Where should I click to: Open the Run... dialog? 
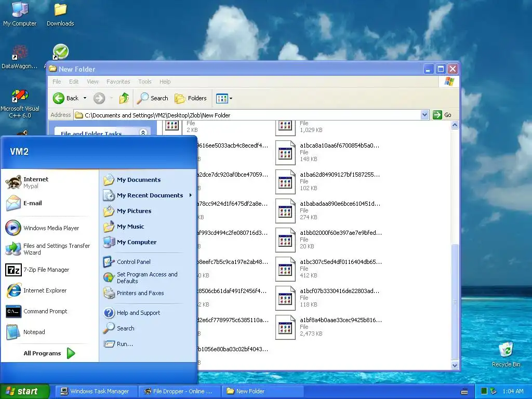pyautogui.click(x=147, y=344)
